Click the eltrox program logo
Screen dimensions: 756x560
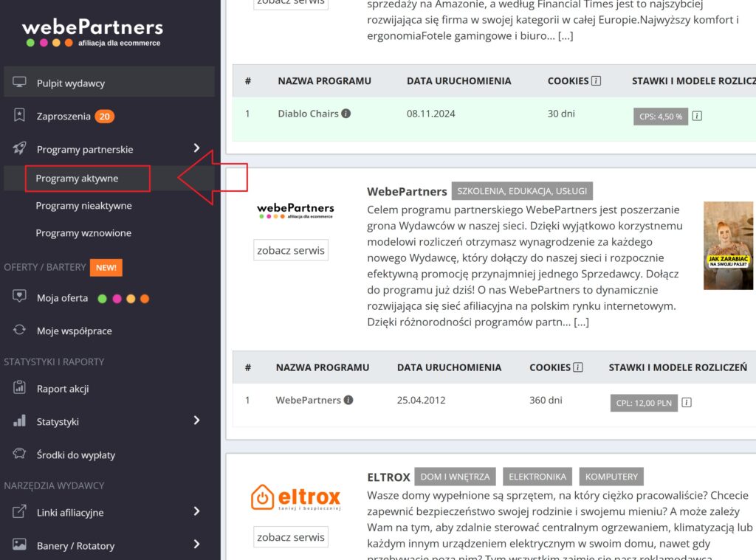295,497
